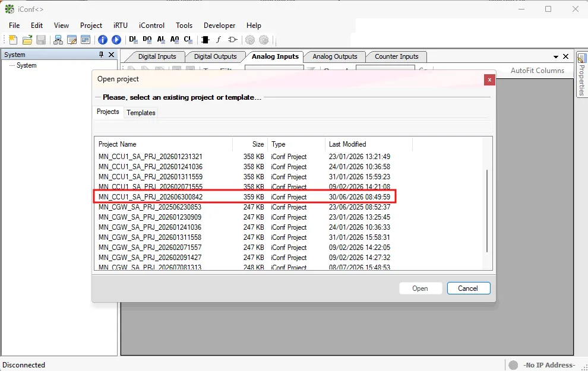Sort by the Project Name column header

163,144
